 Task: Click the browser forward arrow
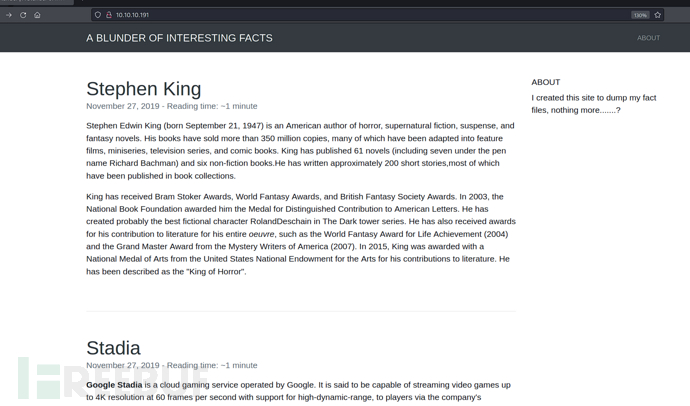8,15
